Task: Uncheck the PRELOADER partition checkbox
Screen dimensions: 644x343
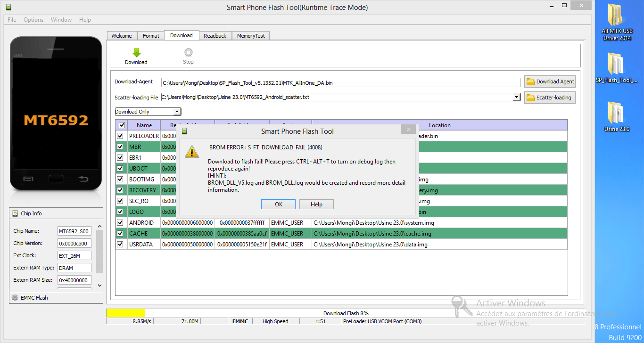Action: click(x=120, y=136)
